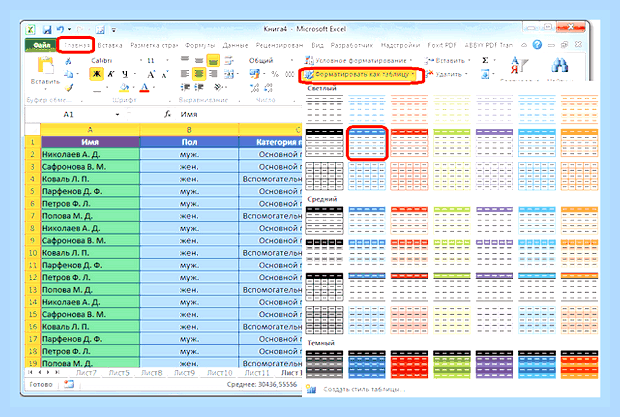
Task: Open the Формулы ribbon tab
Action: (200, 45)
